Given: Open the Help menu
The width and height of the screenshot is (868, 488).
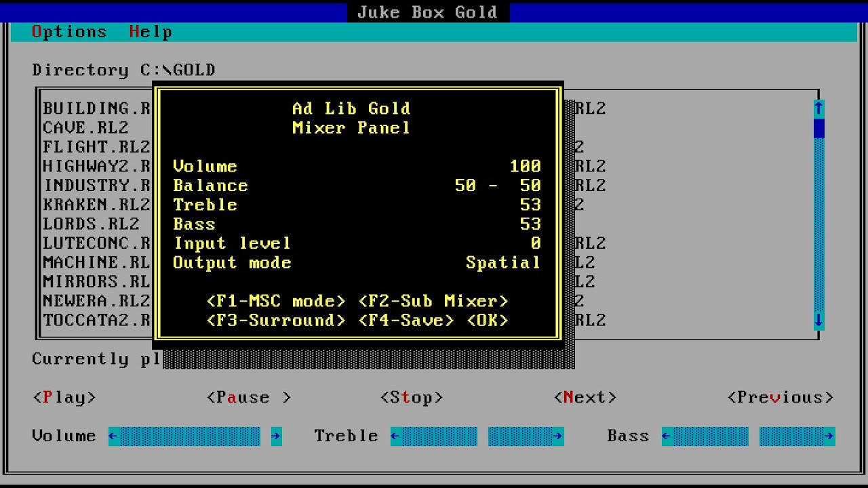Looking at the screenshot, I should (x=151, y=32).
